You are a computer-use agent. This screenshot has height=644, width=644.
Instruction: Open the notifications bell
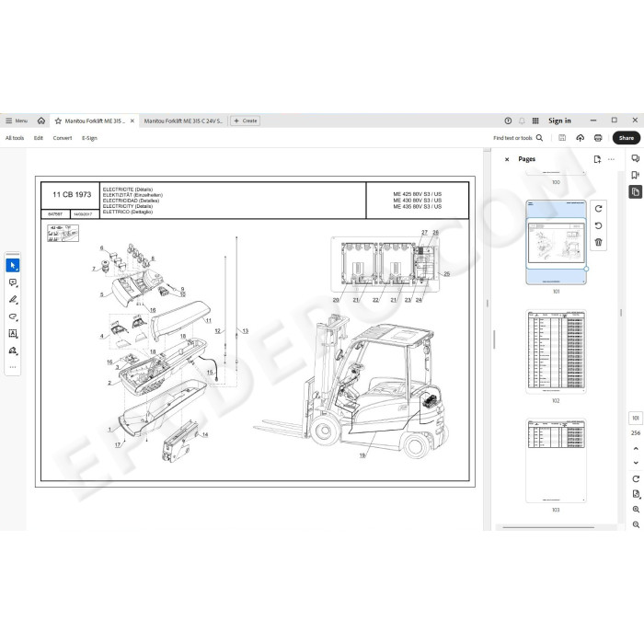coord(522,121)
